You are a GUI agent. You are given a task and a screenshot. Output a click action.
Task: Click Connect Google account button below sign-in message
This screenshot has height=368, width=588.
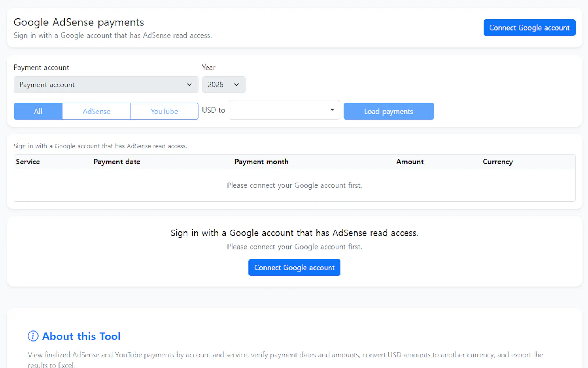[294, 268]
